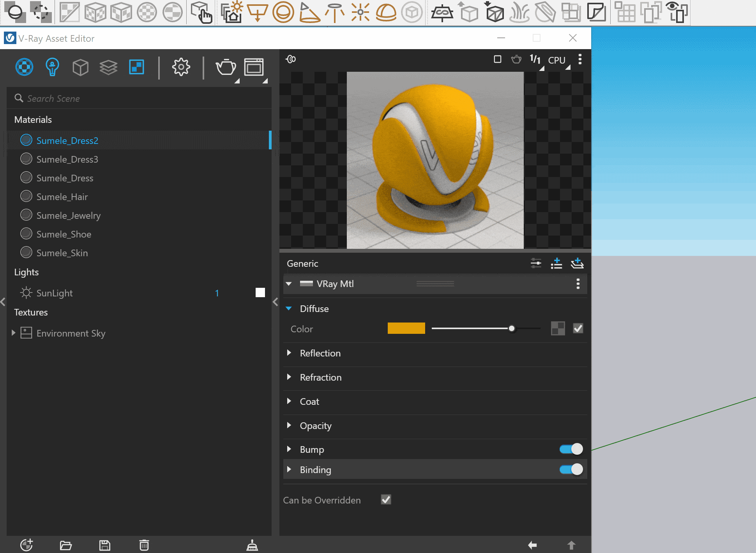Open the Textures category icon
The image size is (756, 553).
(x=136, y=67)
